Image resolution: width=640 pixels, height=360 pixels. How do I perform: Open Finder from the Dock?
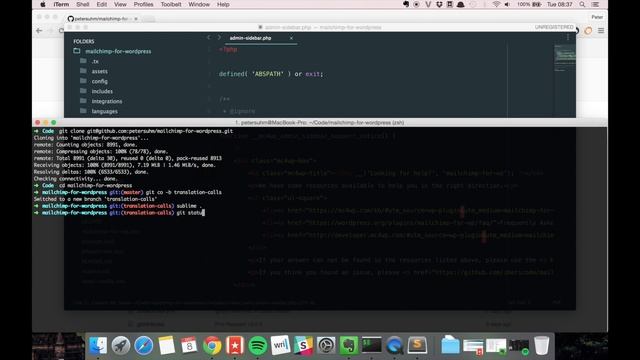tap(98, 345)
